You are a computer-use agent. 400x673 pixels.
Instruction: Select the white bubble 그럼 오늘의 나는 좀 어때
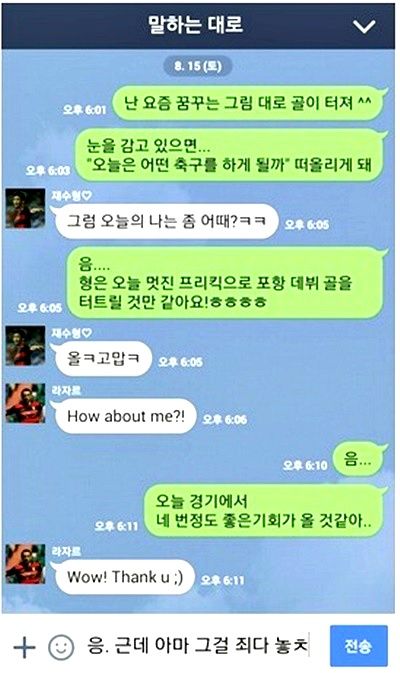(x=167, y=221)
